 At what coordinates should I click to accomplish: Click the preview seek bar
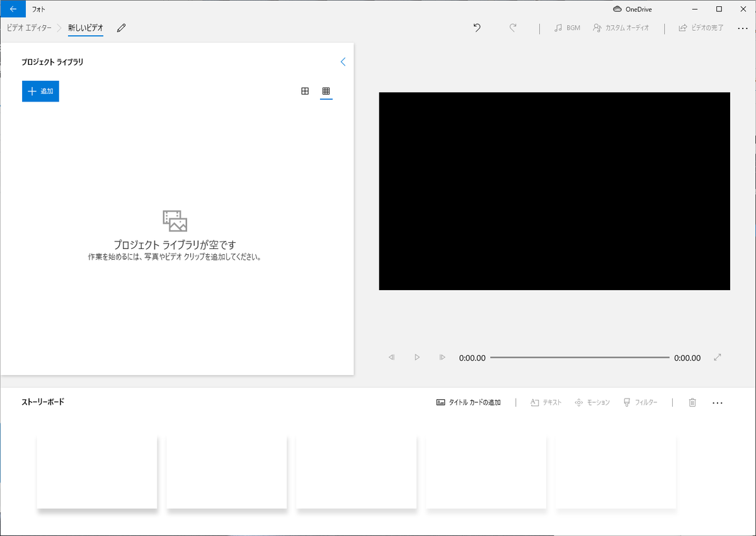pos(580,358)
